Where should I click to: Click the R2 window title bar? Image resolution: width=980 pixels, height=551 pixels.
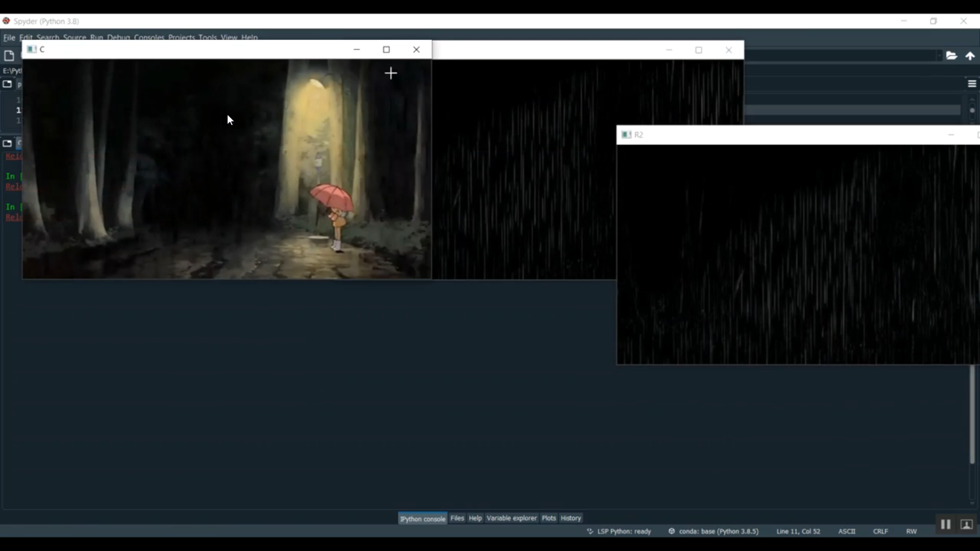(784, 134)
